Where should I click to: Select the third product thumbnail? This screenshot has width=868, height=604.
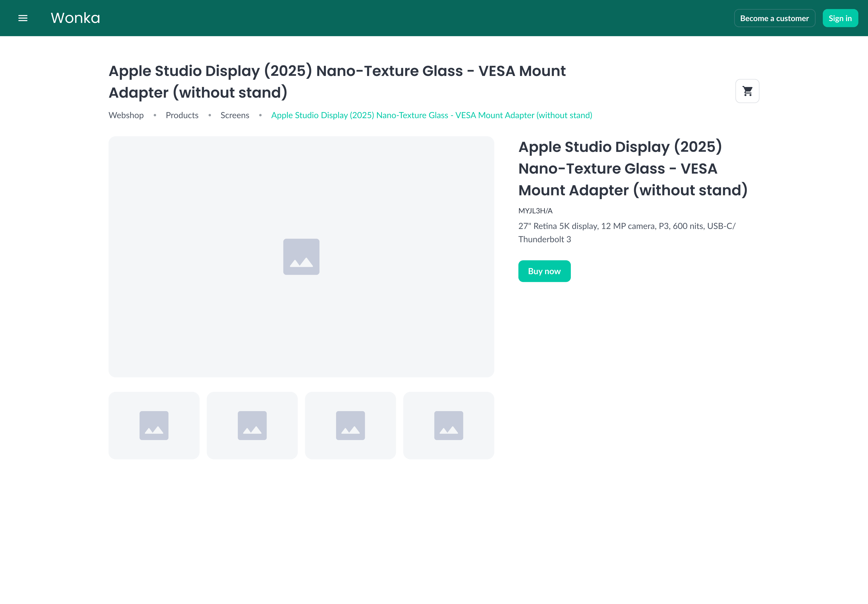350,426
